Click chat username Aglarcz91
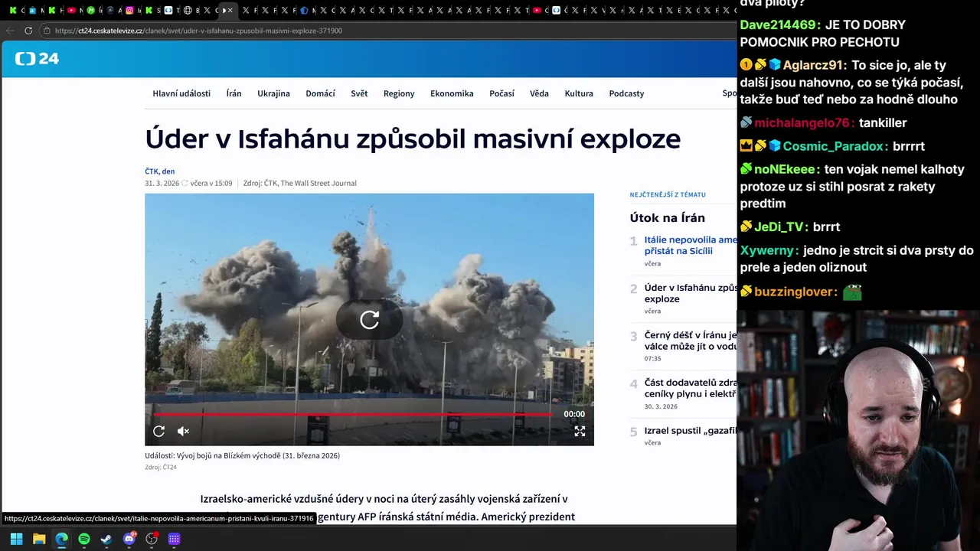Screen dimensions: 980x551 tap(813, 65)
